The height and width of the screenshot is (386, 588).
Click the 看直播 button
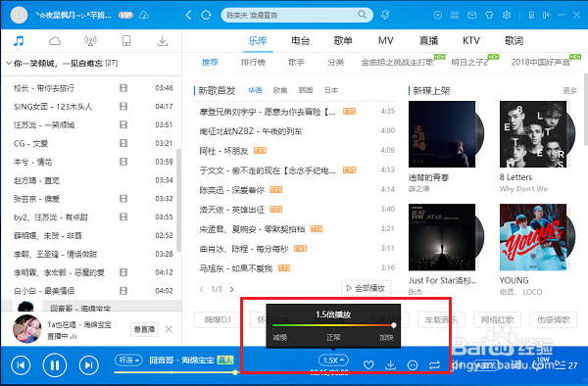[x=144, y=329]
